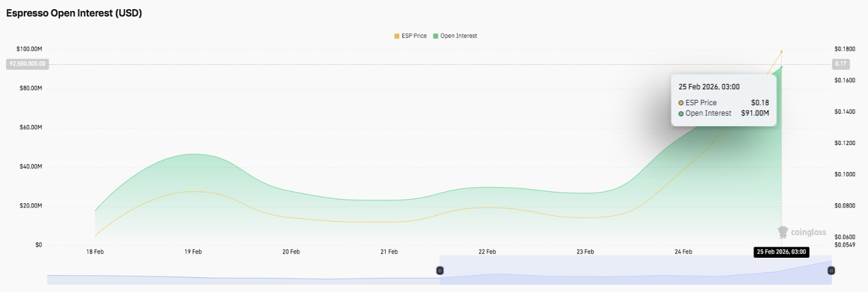868x292 pixels.
Task: Toggle the ESP Price series legend label
Action: tap(414, 36)
